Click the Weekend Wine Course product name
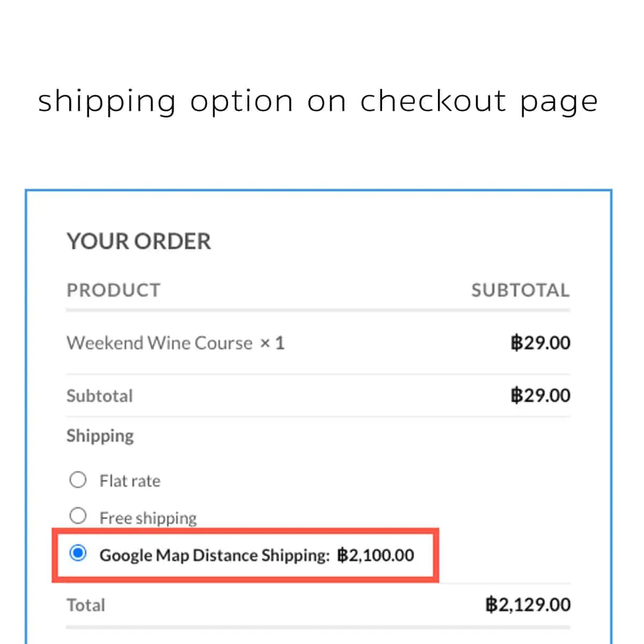The image size is (644, 644). tap(159, 343)
